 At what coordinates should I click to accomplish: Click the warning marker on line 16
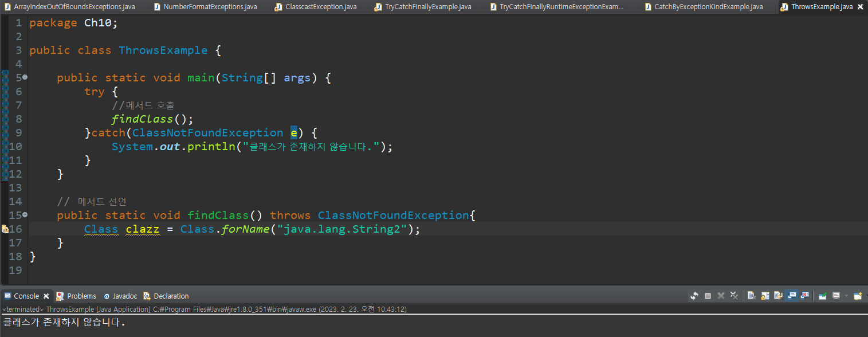pos(5,229)
